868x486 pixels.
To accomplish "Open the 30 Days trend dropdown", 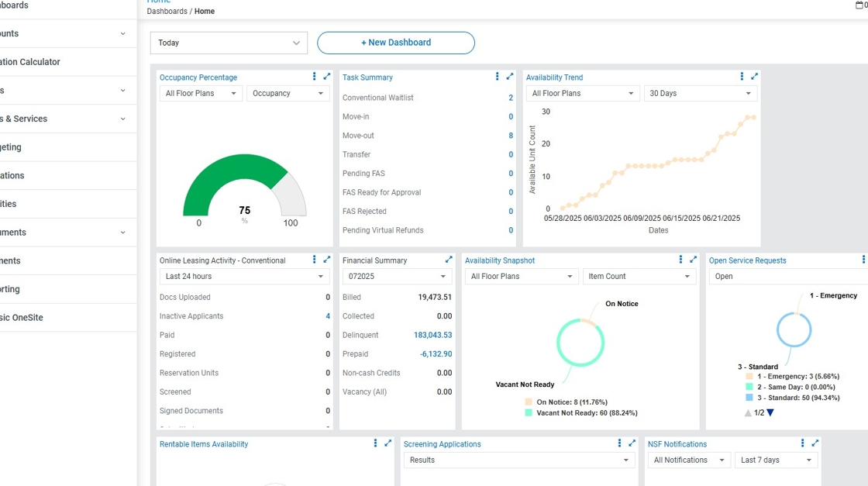I will point(701,94).
